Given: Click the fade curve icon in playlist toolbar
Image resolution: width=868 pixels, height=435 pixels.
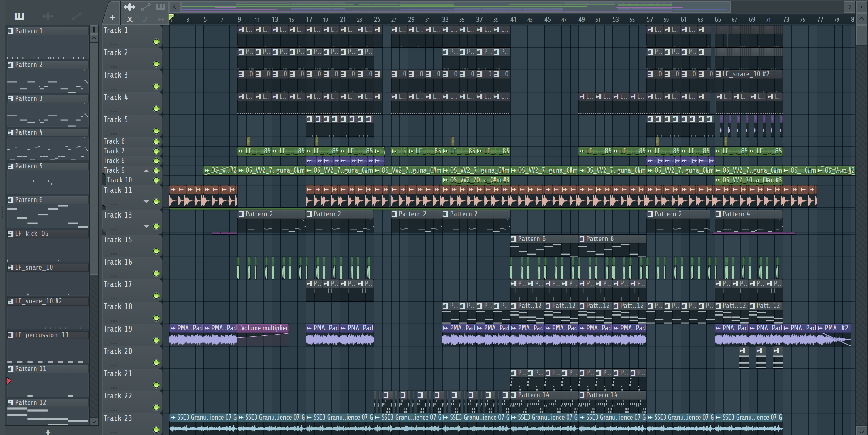Looking at the screenshot, I should 145,19.
